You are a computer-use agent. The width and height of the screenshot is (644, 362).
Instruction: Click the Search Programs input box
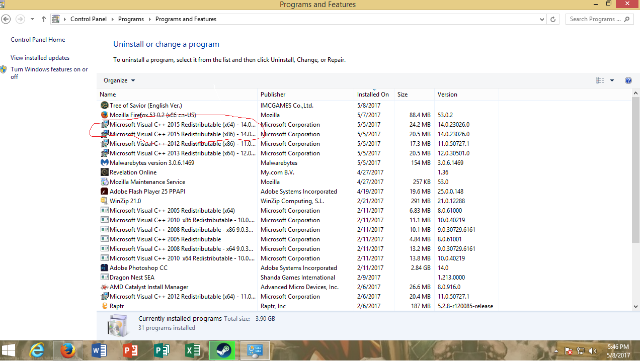pyautogui.click(x=595, y=19)
